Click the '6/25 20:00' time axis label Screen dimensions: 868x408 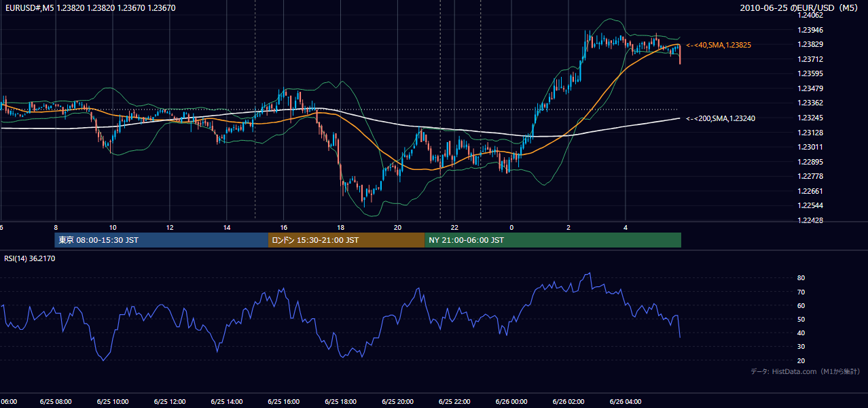(398, 401)
